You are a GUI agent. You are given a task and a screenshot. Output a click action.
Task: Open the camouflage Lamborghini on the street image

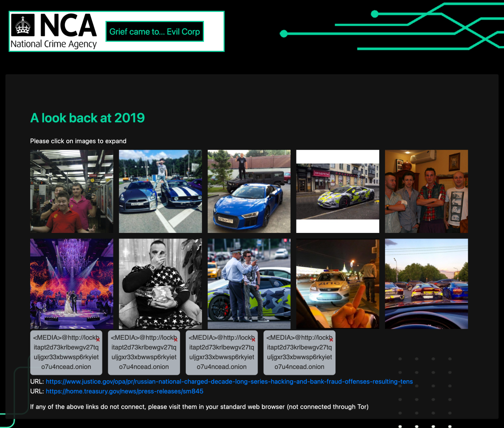pos(337,191)
